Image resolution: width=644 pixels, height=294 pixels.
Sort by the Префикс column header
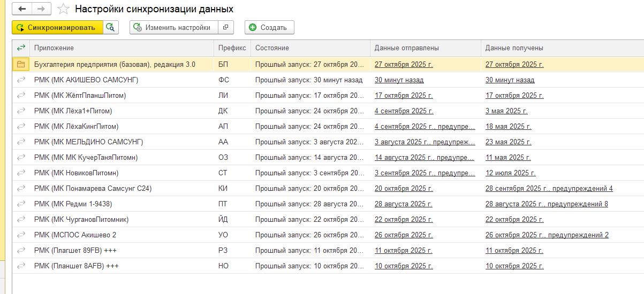(232, 48)
